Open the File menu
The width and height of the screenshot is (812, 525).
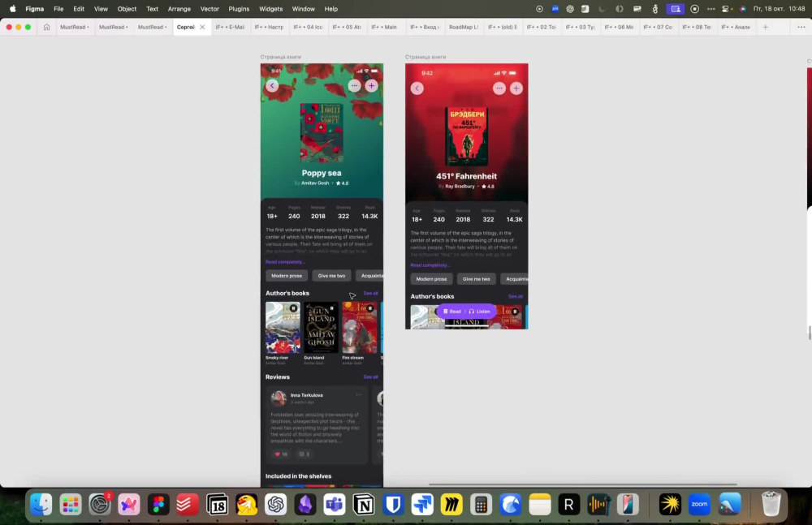point(58,9)
